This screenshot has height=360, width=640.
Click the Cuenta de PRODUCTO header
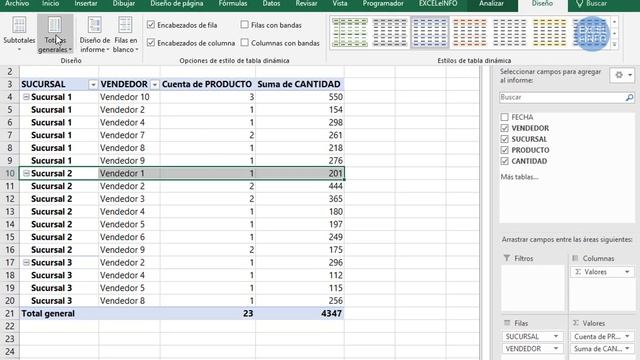[207, 84]
